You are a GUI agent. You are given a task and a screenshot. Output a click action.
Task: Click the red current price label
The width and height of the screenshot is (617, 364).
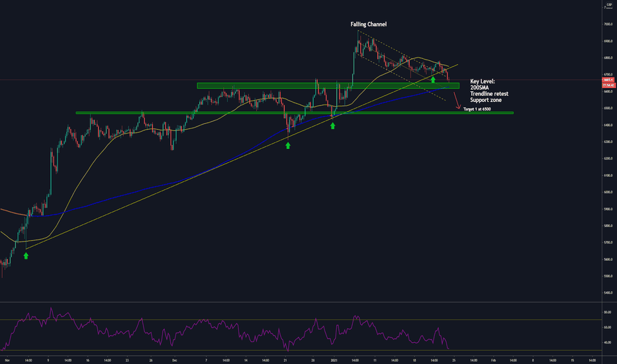coord(609,80)
